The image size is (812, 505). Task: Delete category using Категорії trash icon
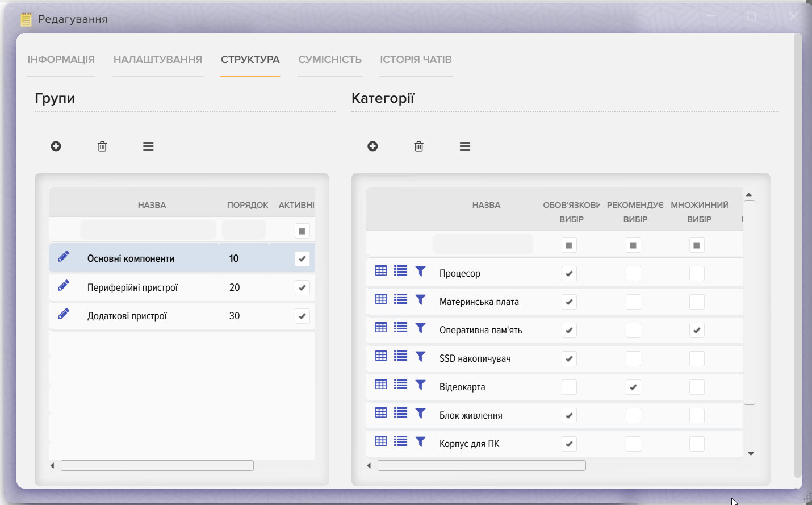click(x=419, y=147)
